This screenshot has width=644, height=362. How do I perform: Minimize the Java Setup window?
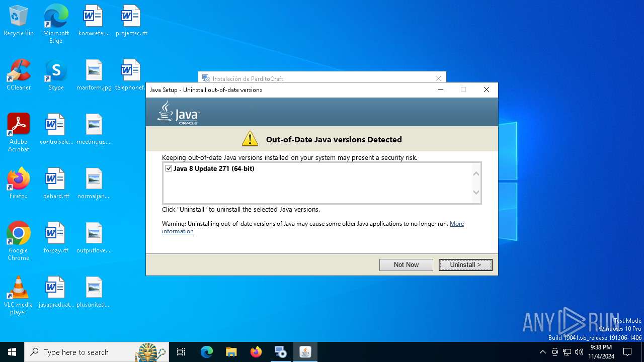(441, 89)
